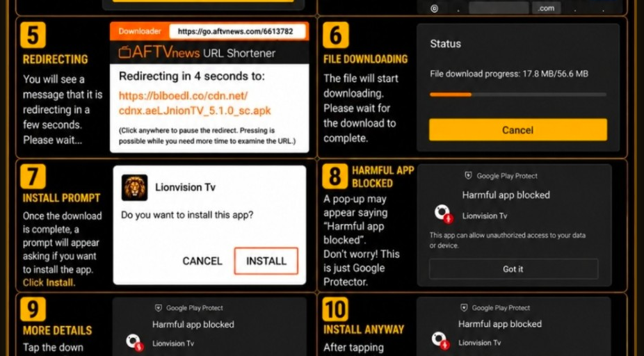Viewport: 644px width, 356px height.
Task: Click the yellow 'Click Install.' instruction text
Action: 49,282
